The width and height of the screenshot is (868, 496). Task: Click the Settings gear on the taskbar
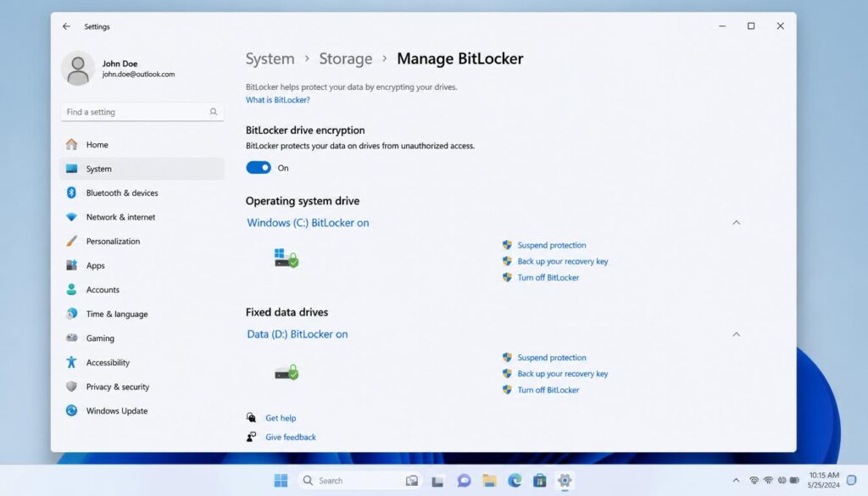[565, 481]
